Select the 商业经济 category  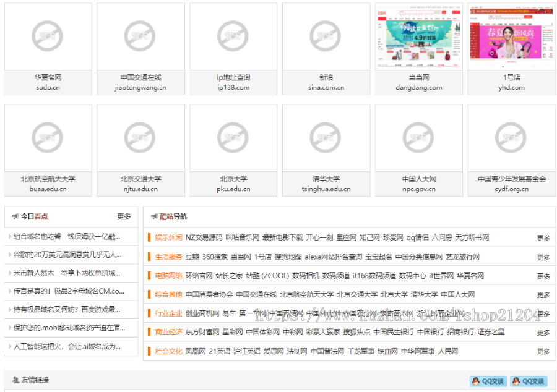tap(168, 331)
